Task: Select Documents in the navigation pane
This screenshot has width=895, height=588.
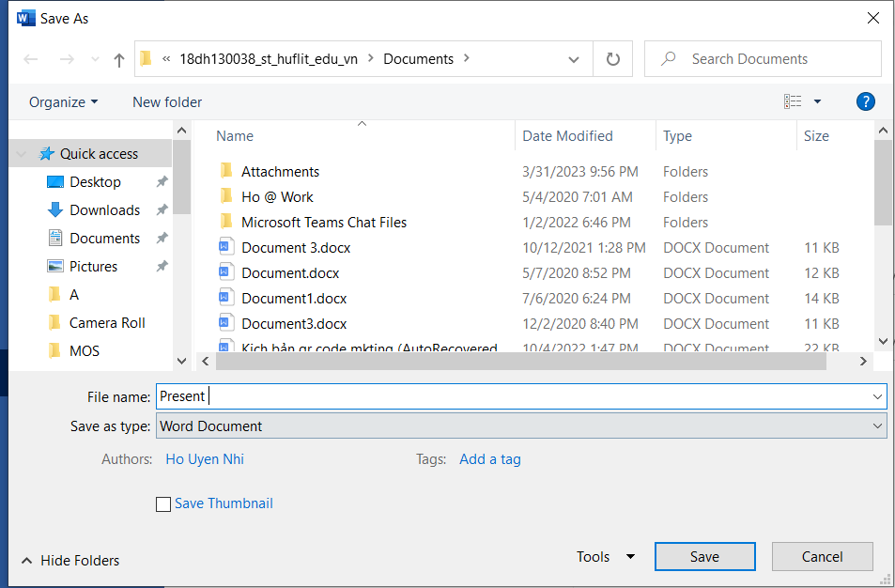Action: click(104, 238)
